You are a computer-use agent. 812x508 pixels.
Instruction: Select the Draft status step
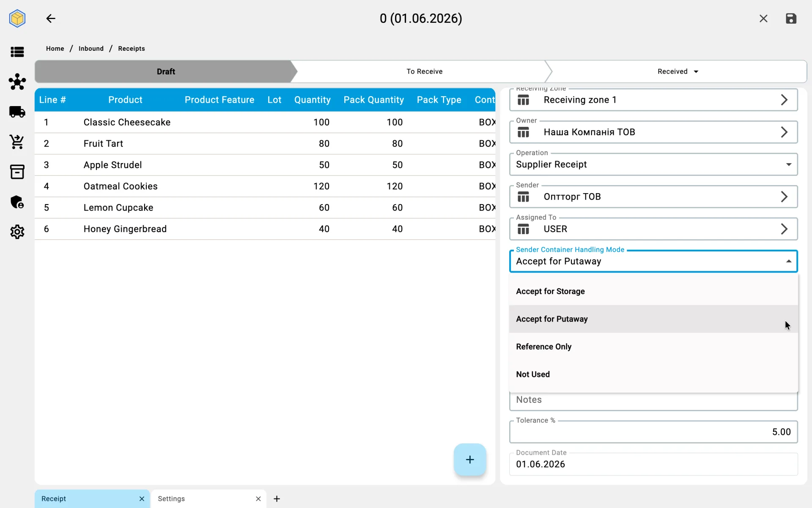coord(166,71)
